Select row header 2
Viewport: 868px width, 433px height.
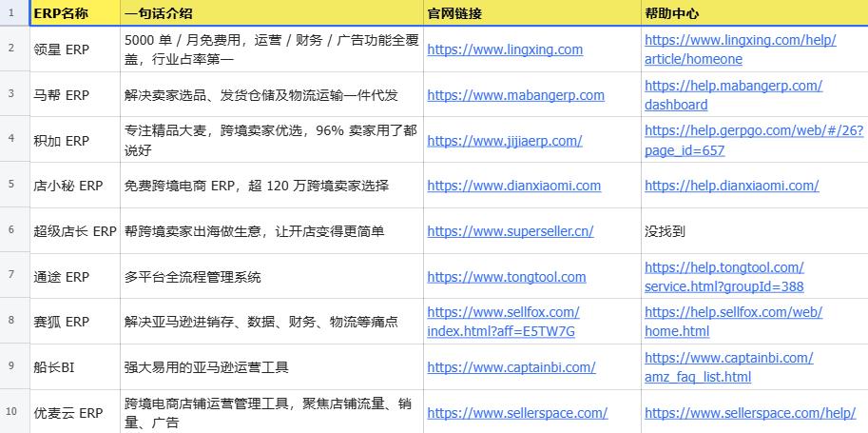pyautogui.click(x=14, y=49)
